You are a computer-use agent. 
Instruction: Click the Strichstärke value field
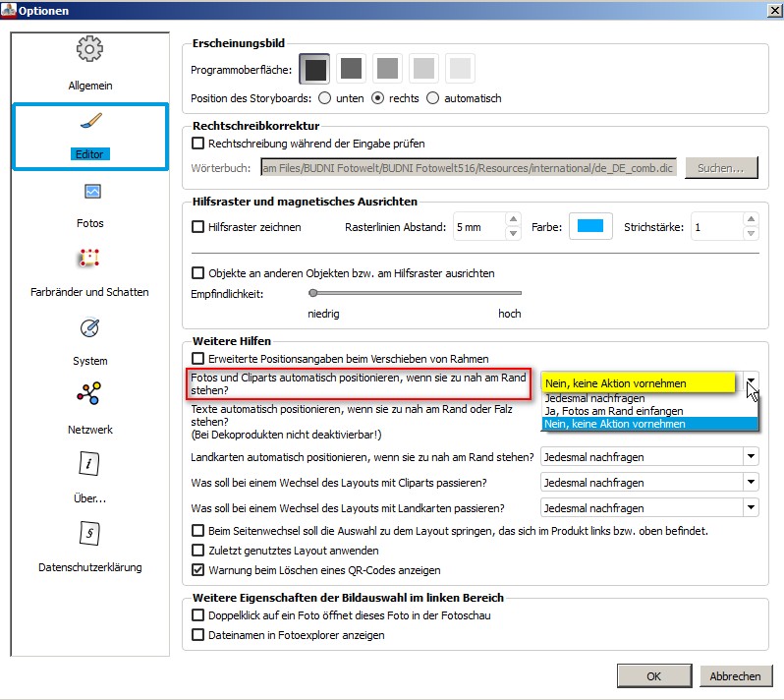717,227
